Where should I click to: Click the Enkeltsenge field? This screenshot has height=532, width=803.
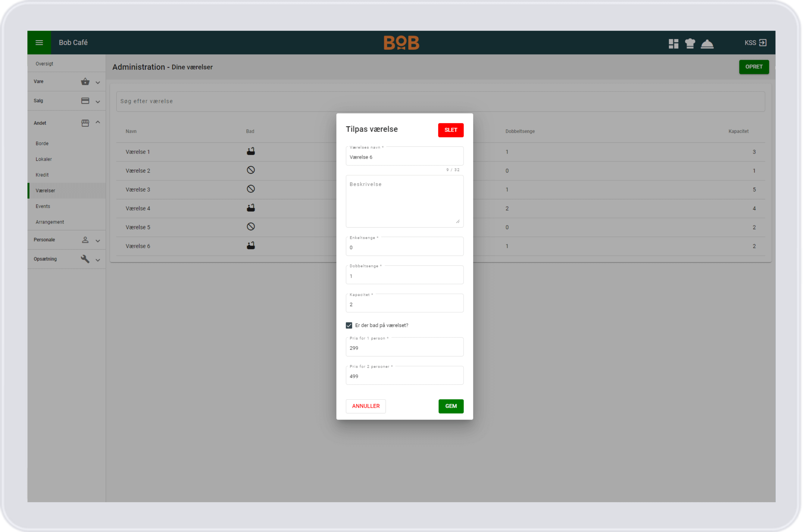(x=405, y=246)
